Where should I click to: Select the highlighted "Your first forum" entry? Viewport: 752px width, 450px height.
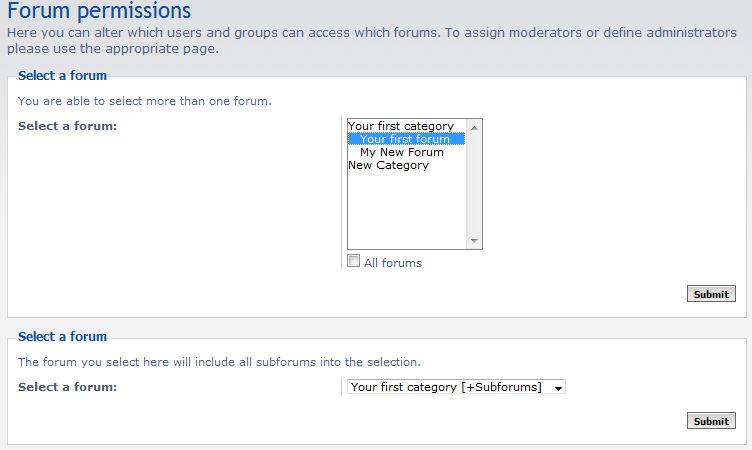(x=404, y=139)
